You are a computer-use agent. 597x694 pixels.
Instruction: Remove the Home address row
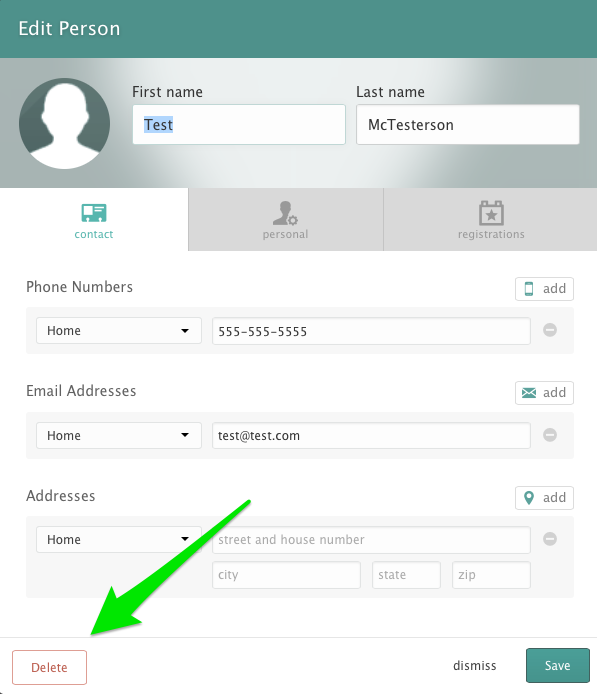tap(550, 539)
